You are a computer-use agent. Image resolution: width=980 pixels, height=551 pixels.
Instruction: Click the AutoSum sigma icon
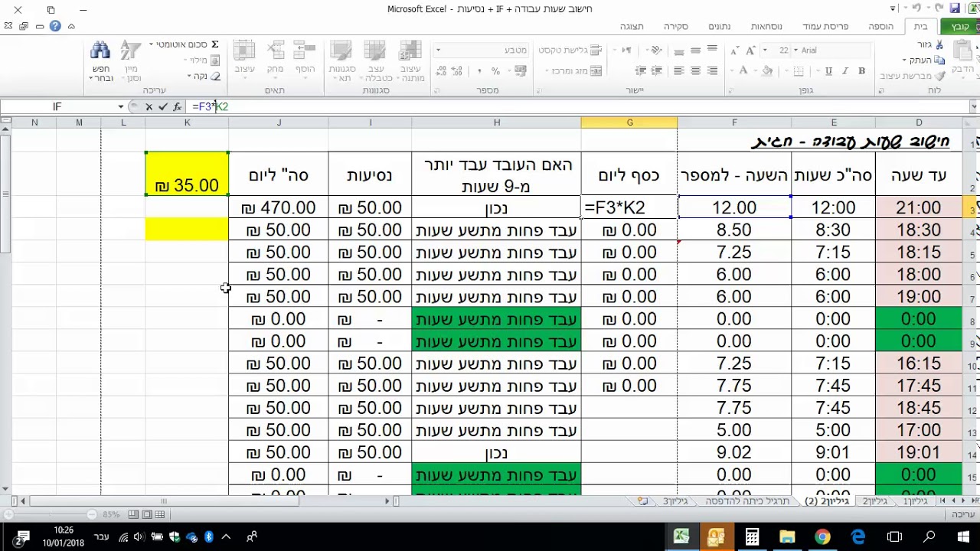pos(215,44)
